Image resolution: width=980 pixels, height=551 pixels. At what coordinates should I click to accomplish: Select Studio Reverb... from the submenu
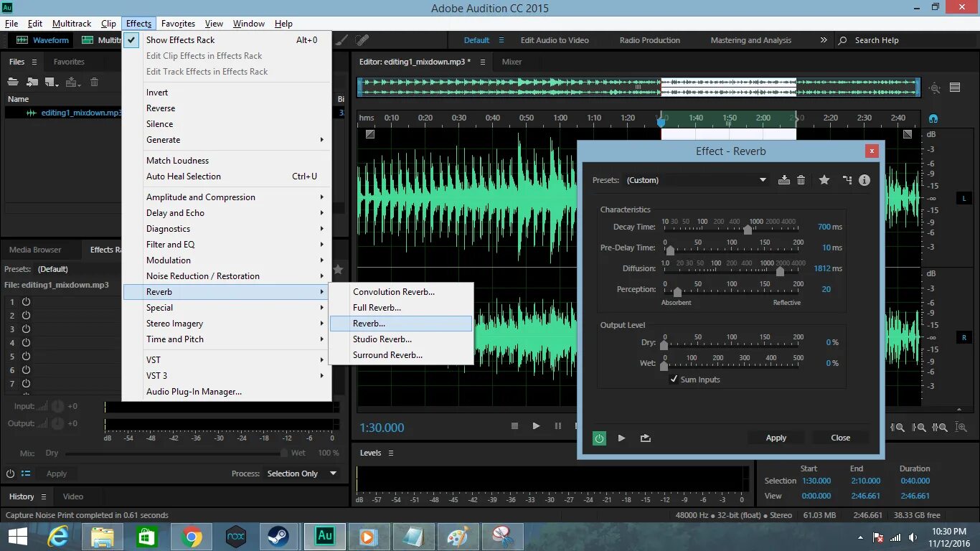click(401, 339)
